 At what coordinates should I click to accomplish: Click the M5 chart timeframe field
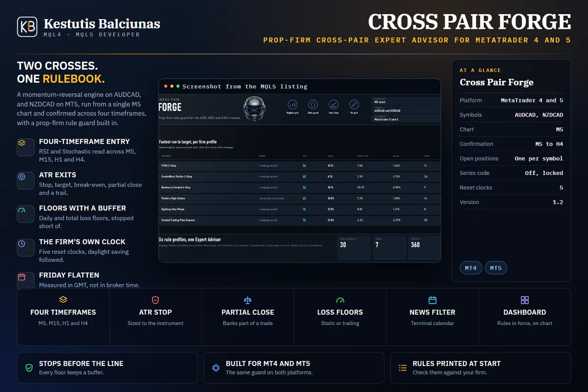tap(406, 100)
